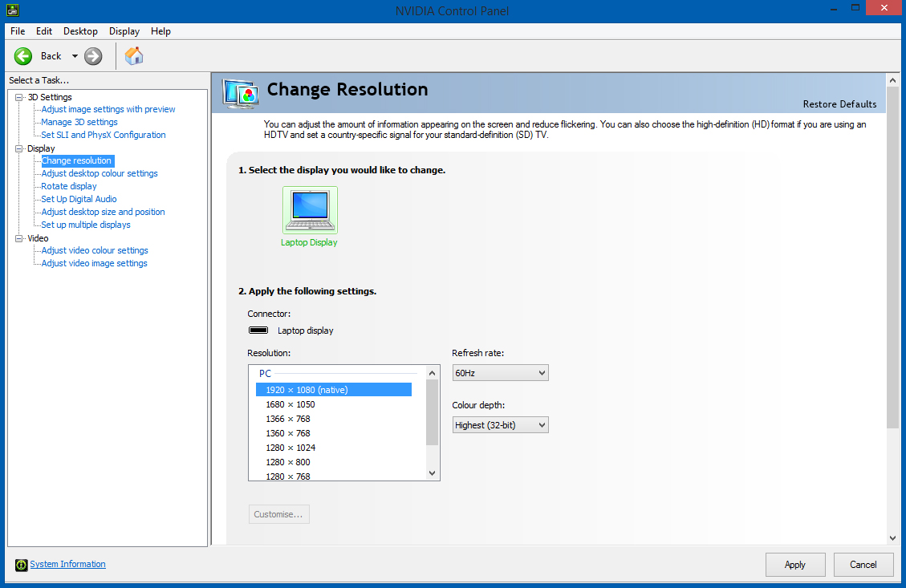Click the Back button label

tap(51, 56)
